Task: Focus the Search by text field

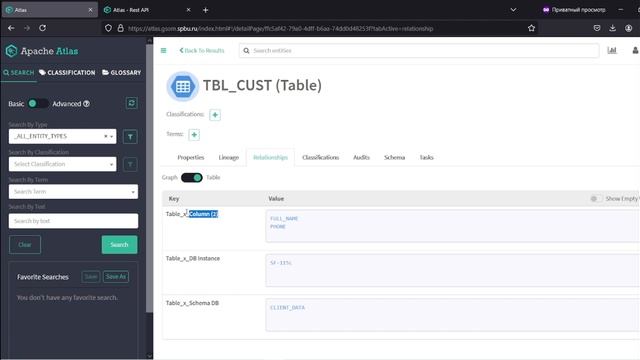Action: click(x=73, y=221)
